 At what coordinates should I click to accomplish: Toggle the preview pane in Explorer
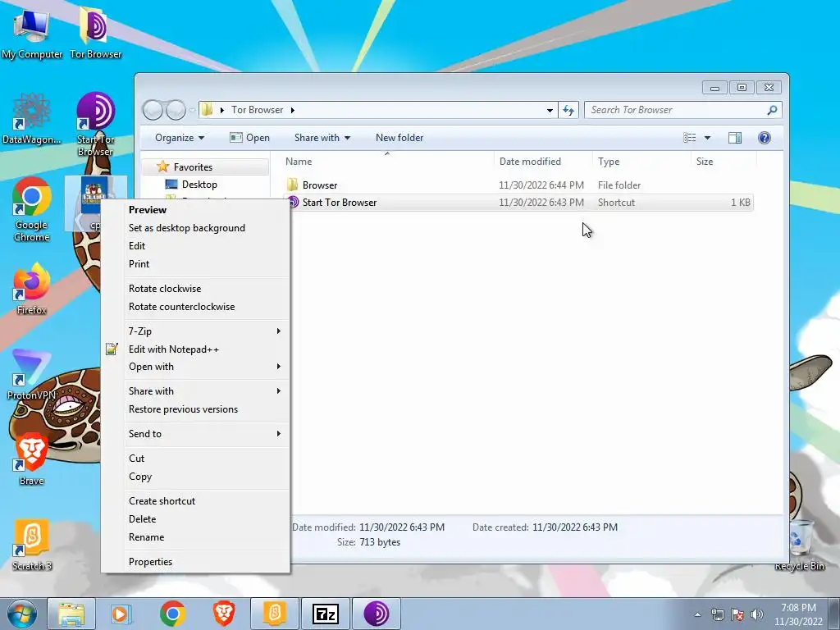click(734, 138)
